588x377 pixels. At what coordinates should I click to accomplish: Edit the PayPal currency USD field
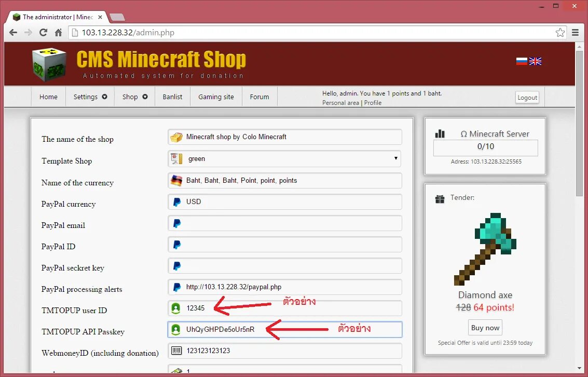[x=284, y=202]
